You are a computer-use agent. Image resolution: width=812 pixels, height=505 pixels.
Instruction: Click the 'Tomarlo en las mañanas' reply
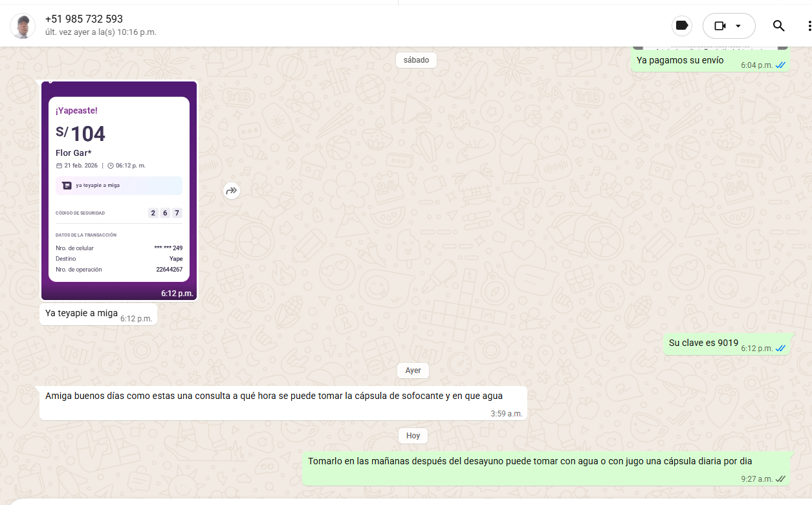click(529, 461)
